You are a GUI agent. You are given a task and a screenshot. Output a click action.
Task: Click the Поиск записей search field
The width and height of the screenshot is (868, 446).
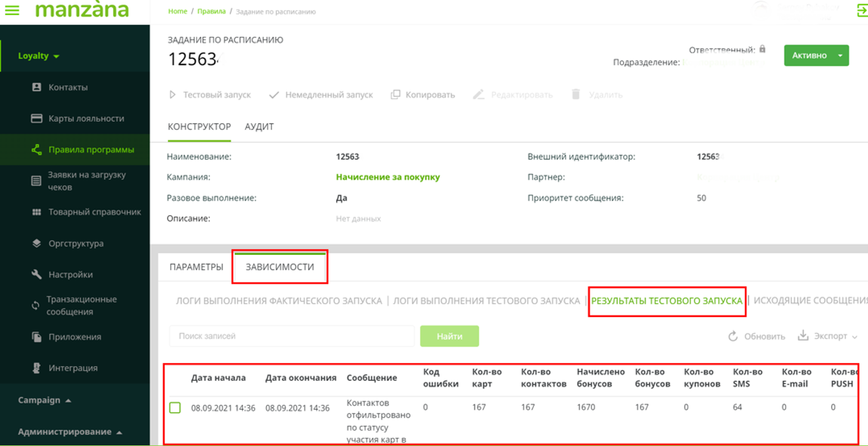pos(292,336)
